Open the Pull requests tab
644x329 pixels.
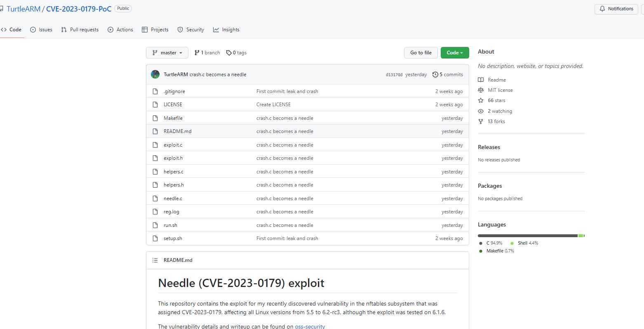[80, 30]
